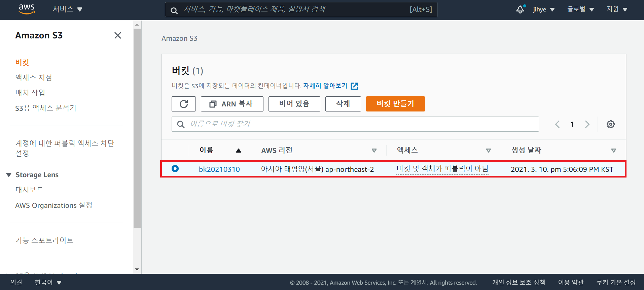Open the 한국어 language selector
The height and width of the screenshot is (290, 644).
point(48,282)
